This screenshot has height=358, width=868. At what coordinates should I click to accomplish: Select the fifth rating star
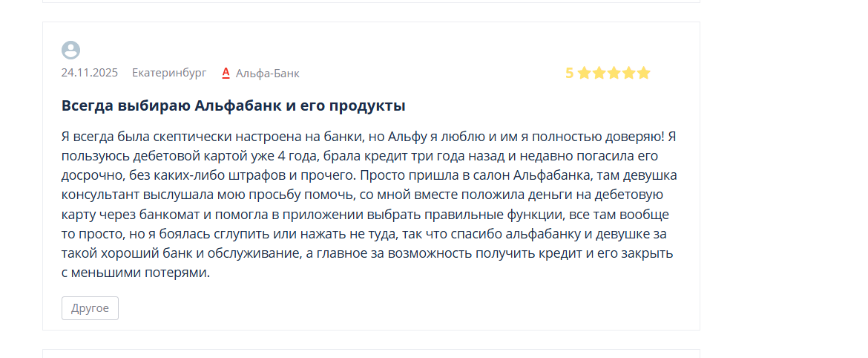click(643, 73)
